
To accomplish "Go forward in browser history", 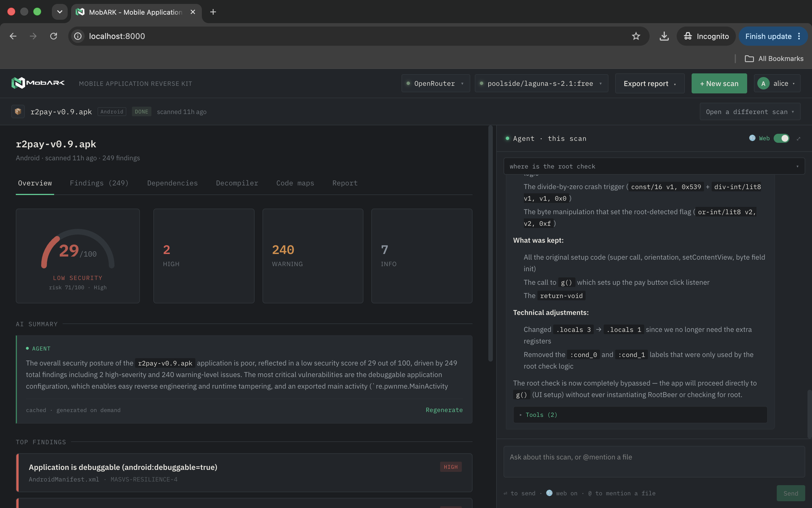I will [33, 36].
